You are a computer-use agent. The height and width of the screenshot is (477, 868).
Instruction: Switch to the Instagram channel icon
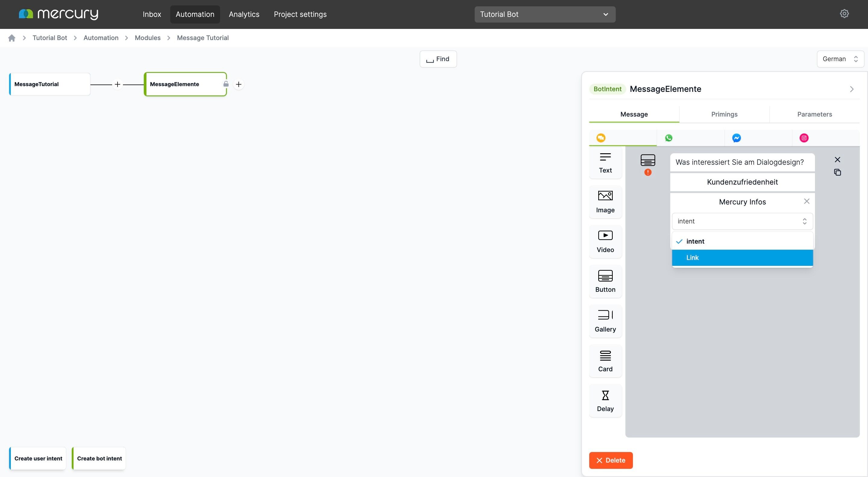pos(804,138)
